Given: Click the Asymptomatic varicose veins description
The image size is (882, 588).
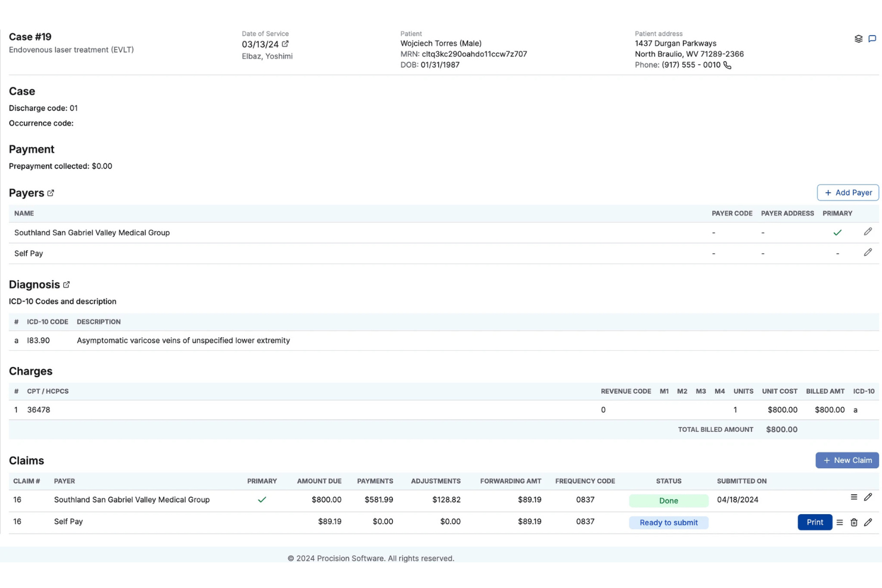Looking at the screenshot, I should tap(184, 341).
